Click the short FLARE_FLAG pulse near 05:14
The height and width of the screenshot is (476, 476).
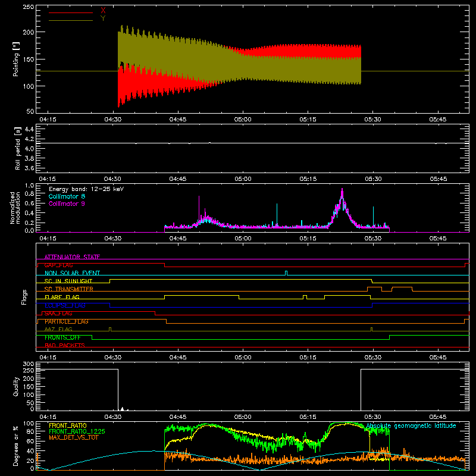pyautogui.click(x=305, y=297)
